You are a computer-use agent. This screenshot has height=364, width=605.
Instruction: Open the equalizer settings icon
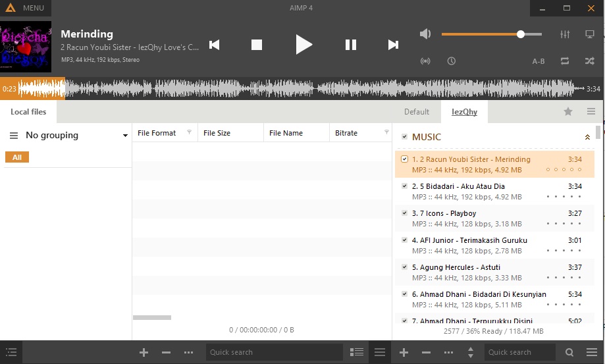point(565,34)
